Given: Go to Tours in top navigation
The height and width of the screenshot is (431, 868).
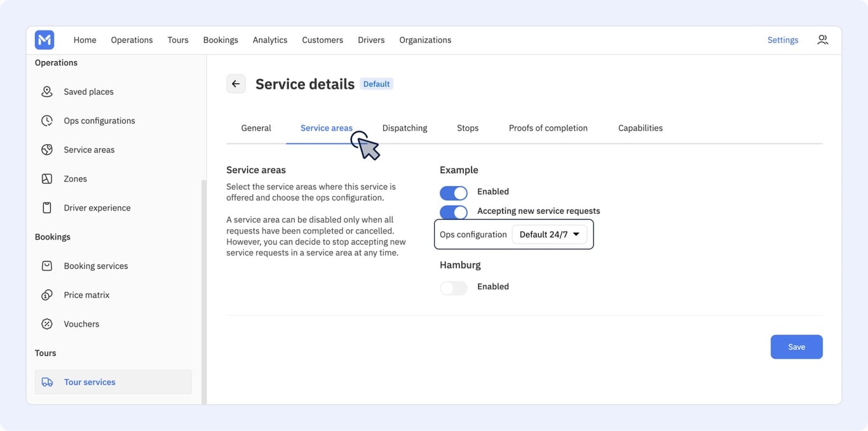Looking at the screenshot, I should click(178, 40).
